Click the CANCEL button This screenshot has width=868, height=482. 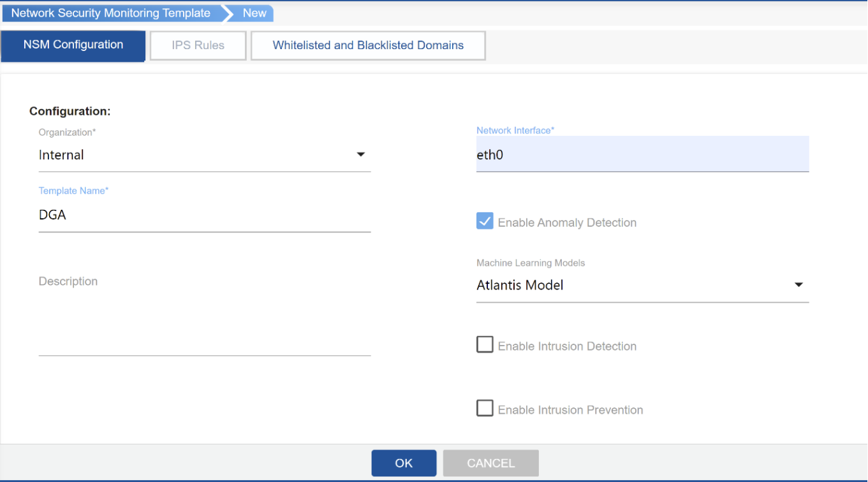pos(490,463)
